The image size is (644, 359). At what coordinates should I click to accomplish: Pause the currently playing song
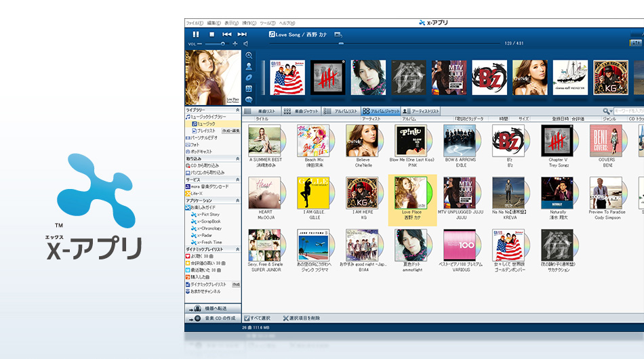pyautogui.click(x=196, y=34)
